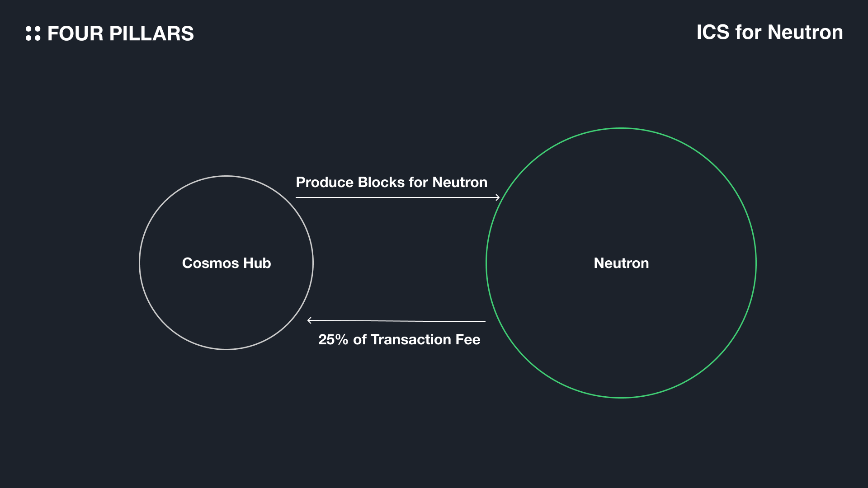Screen dimensions: 868x488
Task: Click the Four Pillars four-dot logo icon
Action: 33,33
